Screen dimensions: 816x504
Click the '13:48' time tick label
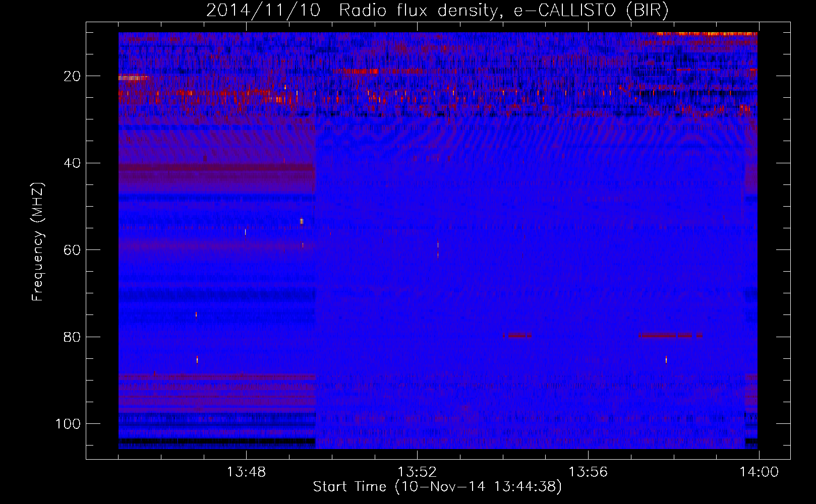(246, 472)
